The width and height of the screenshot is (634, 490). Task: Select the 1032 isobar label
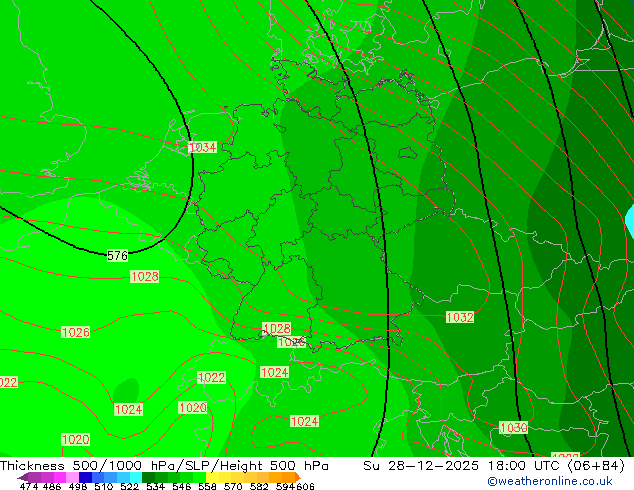460,317
